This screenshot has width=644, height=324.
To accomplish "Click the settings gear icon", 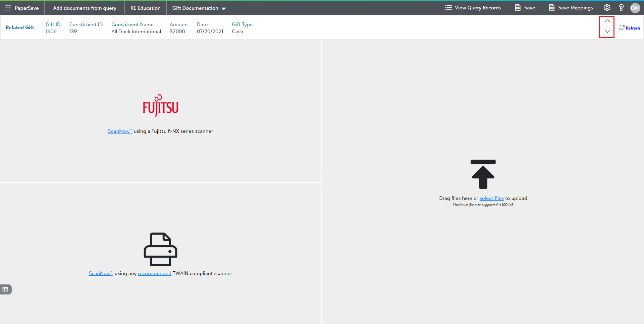I will coord(607,8).
